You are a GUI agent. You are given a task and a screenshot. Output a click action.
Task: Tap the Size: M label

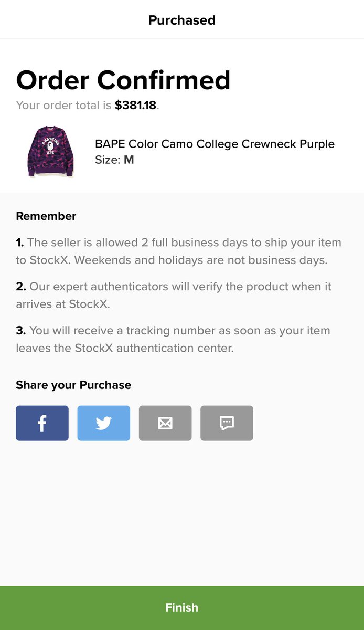pos(114,160)
